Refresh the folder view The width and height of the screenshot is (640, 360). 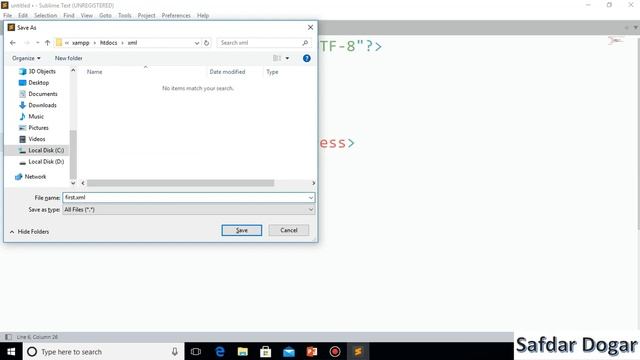point(207,43)
